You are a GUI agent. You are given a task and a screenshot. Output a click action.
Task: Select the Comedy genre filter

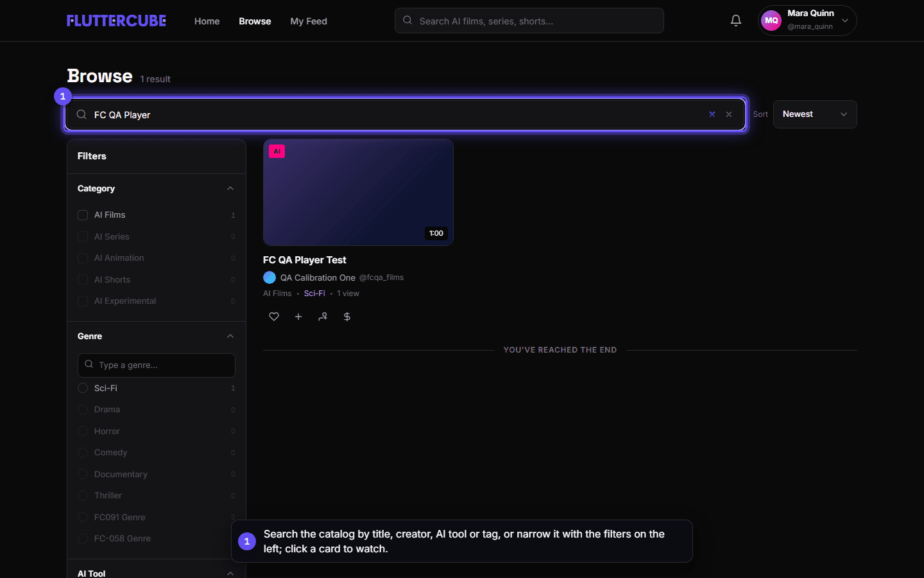click(83, 453)
